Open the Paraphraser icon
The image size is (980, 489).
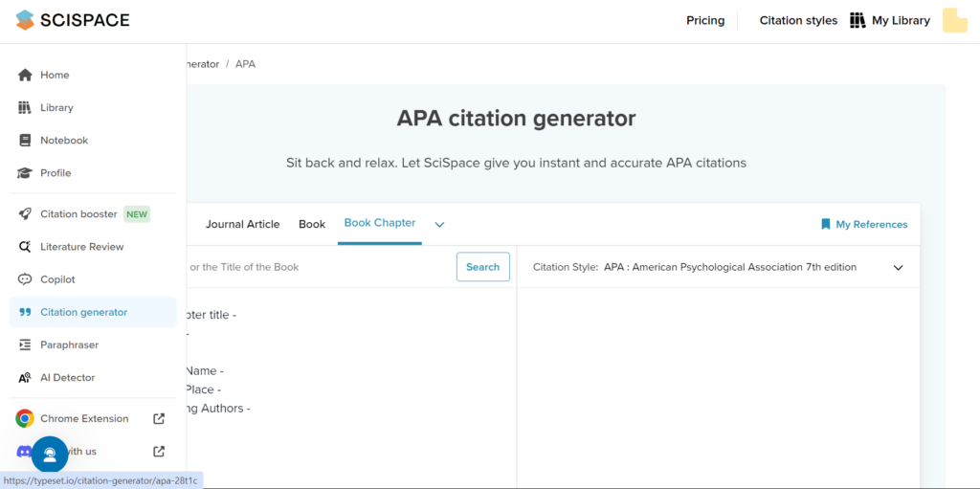point(25,345)
